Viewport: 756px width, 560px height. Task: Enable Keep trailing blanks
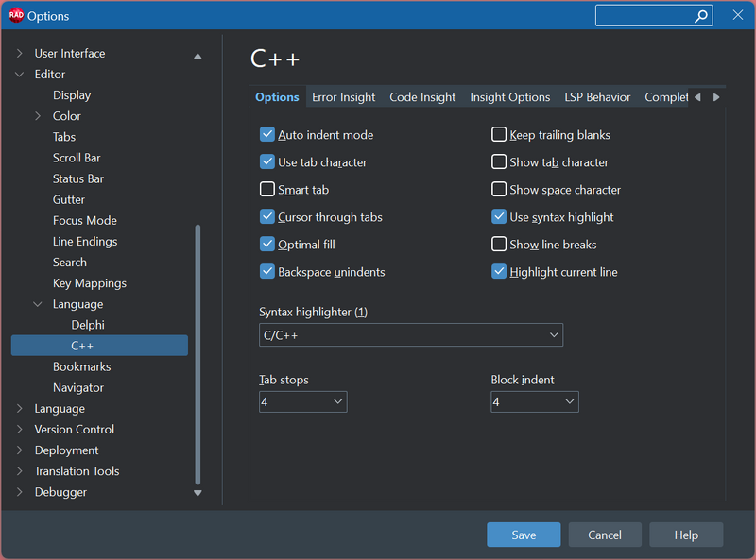[499, 134]
